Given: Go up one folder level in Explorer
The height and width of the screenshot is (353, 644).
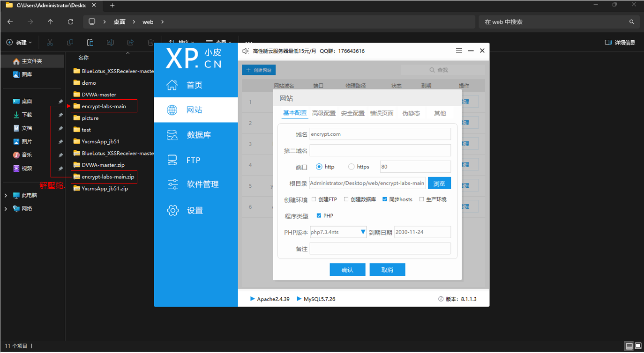Looking at the screenshot, I should click(x=51, y=22).
